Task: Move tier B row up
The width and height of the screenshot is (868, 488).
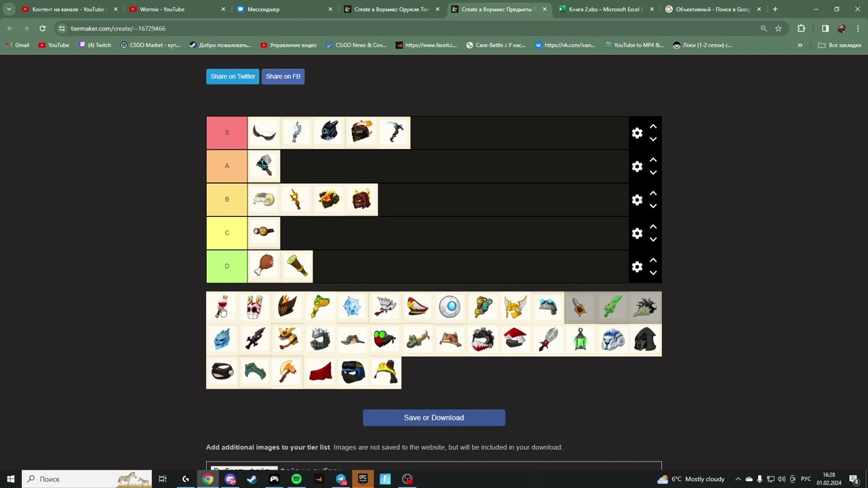Action: [x=653, y=193]
